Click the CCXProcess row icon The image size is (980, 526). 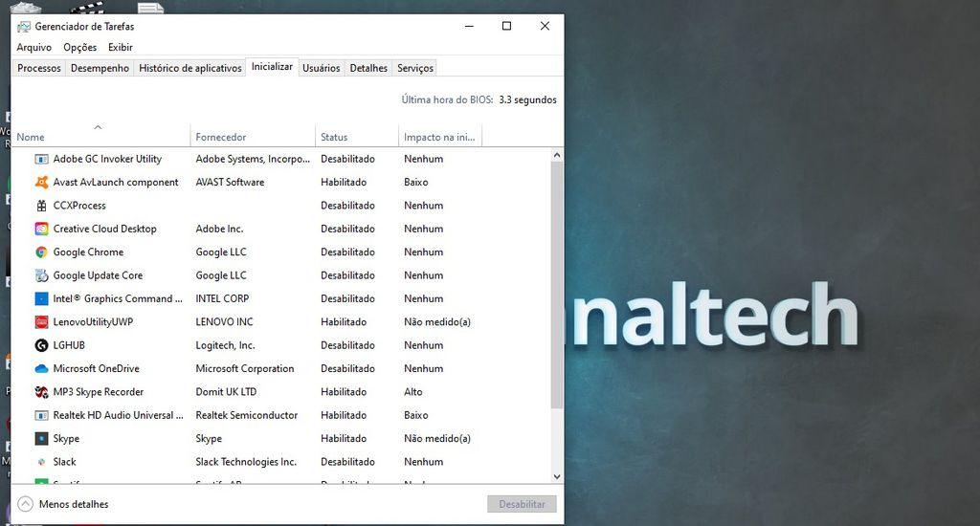point(41,206)
